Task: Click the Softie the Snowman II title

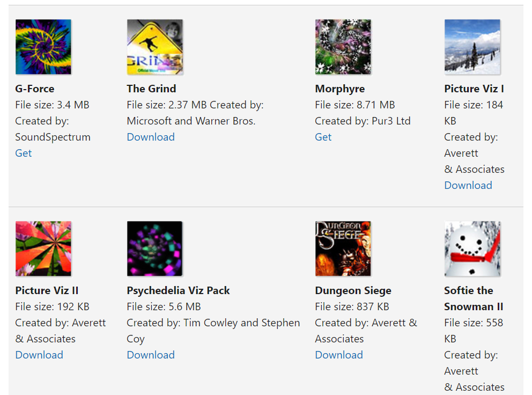Action: click(x=474, y=298)
